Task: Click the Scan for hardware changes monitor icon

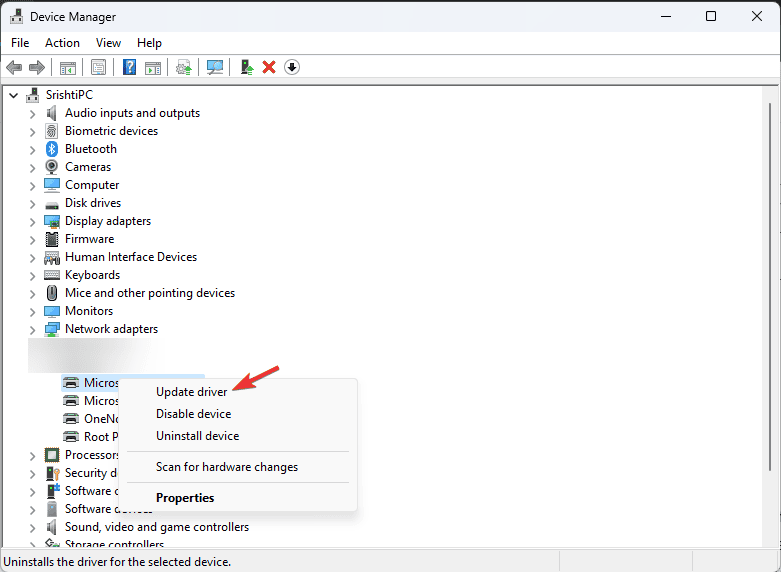Action: point(215,67)
